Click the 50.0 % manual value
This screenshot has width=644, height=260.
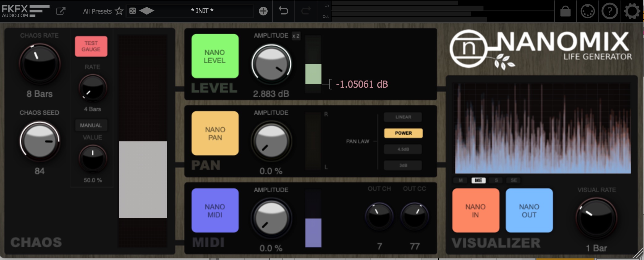click(x=93, y=180)
